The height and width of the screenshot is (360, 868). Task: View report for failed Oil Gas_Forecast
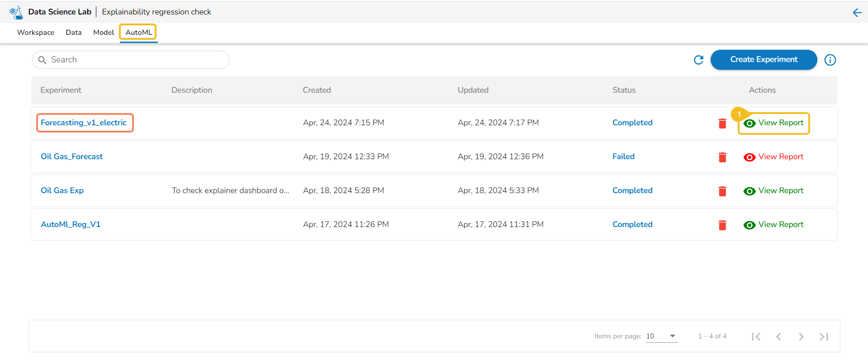774,157
